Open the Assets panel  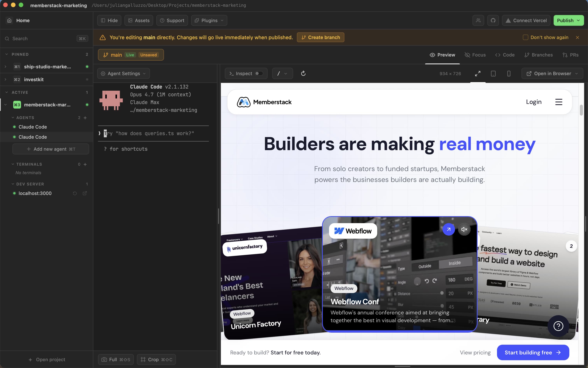[x=139, y=20]
